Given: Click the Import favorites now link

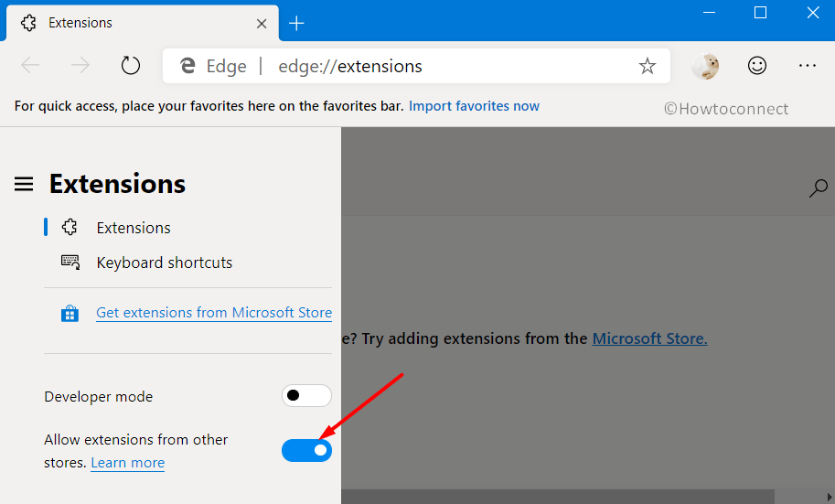Looking at the screenshot, I should [x=474, y=106].
